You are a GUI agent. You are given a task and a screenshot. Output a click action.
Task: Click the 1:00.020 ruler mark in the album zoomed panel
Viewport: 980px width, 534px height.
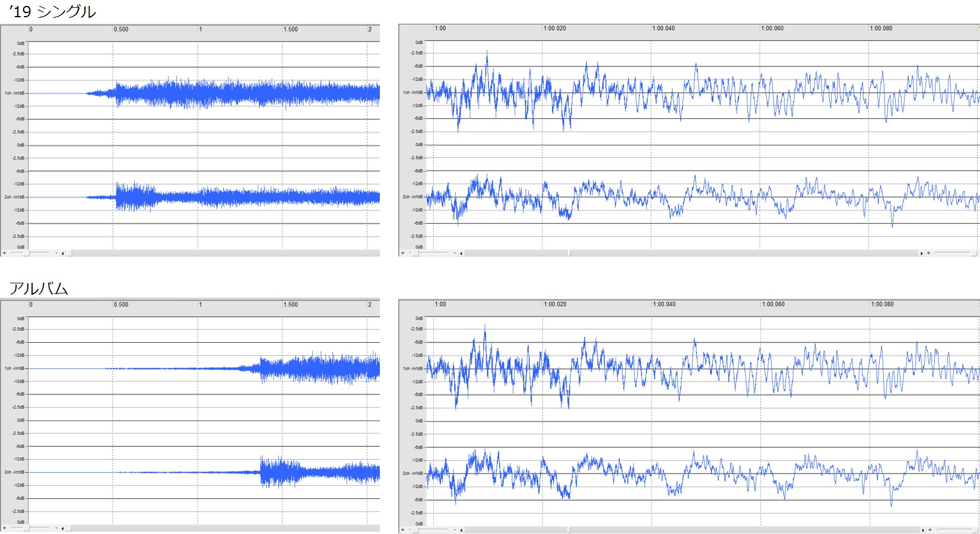pyautogui.click(x=556, y=304)
